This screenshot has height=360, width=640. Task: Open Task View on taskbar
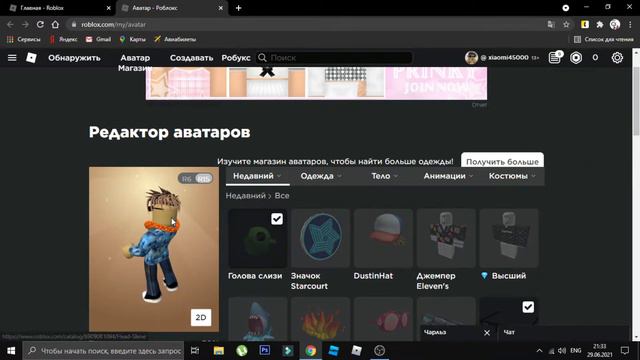195,351
